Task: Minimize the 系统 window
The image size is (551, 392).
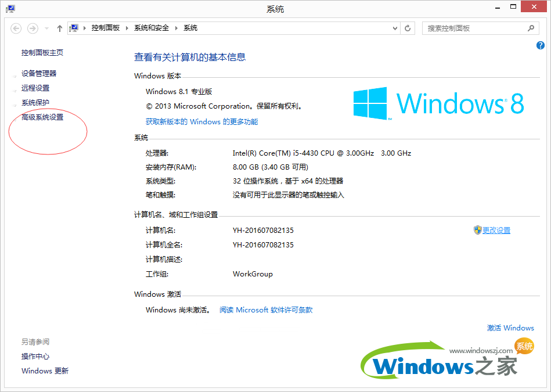Action: (498, 7)
